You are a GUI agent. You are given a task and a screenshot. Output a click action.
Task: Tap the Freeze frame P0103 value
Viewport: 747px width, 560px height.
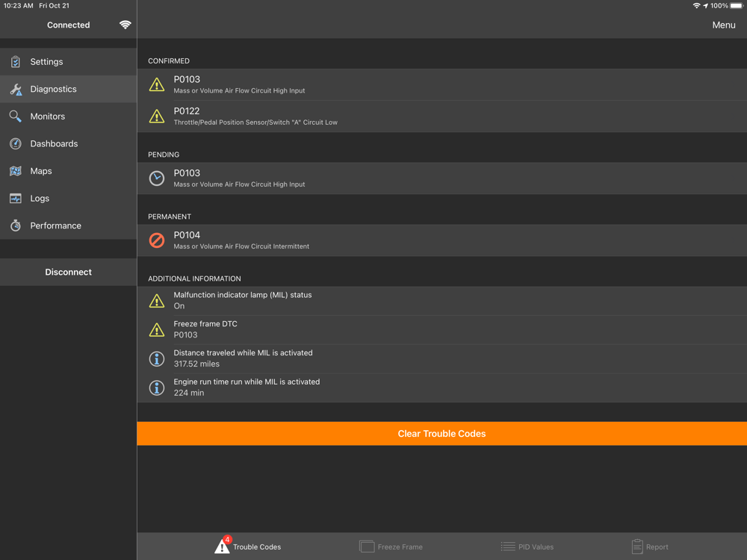(185, 335)
